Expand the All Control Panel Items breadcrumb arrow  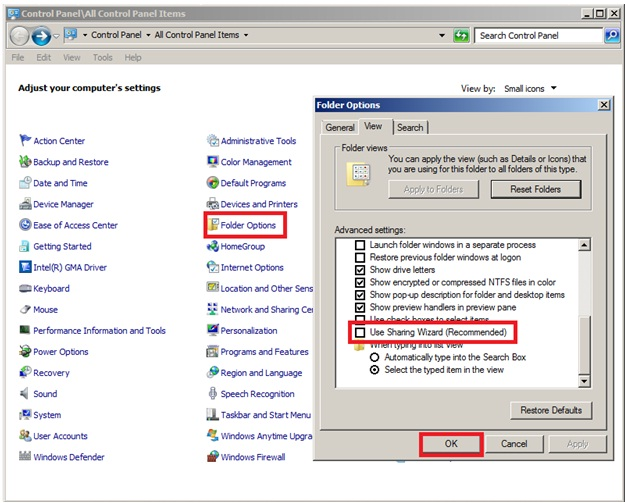(246, 35)
